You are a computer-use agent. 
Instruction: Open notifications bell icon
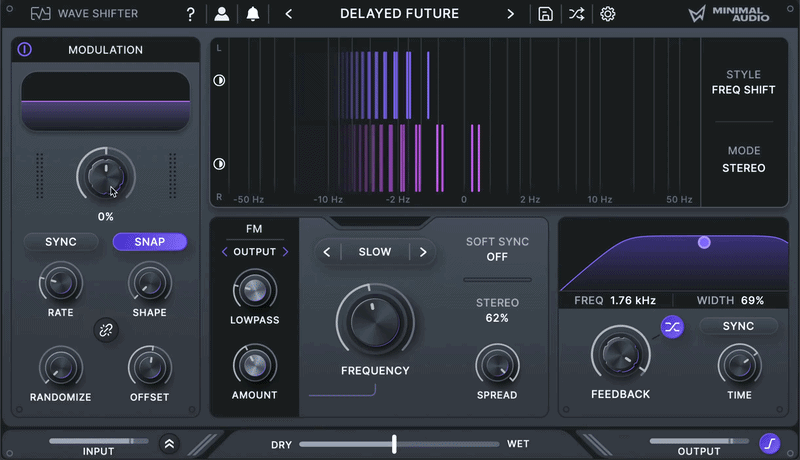coord(253,14)
